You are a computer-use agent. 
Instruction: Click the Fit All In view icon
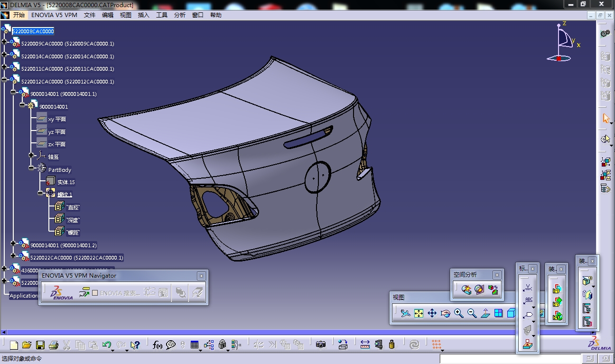(419, 313)
